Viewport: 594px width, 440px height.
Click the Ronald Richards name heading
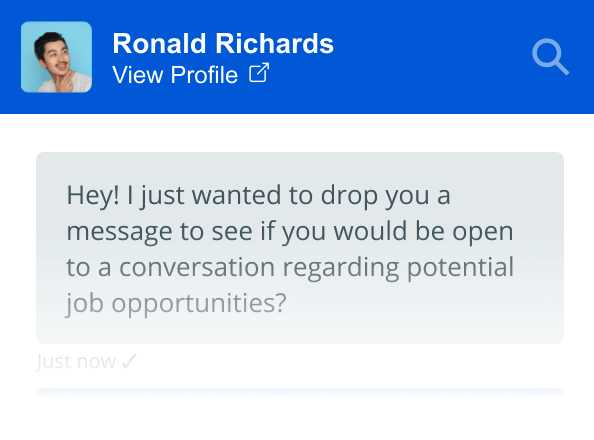click(223, 43)
